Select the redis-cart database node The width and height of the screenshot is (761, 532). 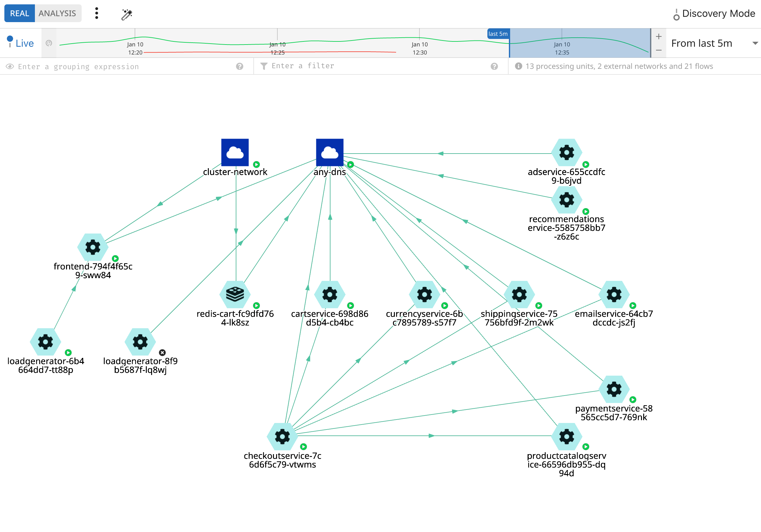235,294
